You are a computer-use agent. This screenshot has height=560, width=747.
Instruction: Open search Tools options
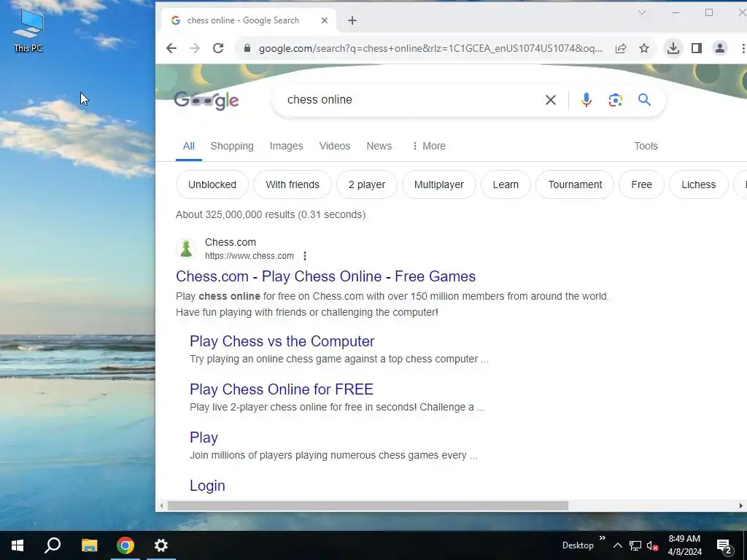tap(646, 146)
